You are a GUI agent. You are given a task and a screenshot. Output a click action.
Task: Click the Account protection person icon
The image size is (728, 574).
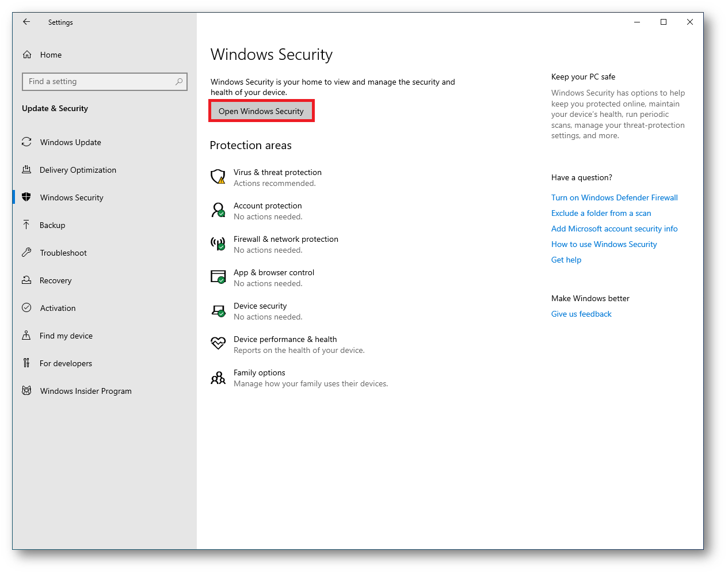tap(218, 210)
